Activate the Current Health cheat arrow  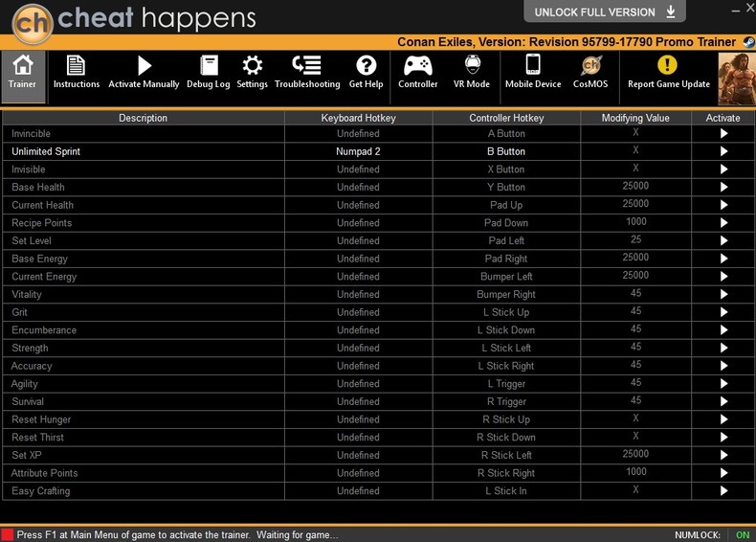point(723,205)
